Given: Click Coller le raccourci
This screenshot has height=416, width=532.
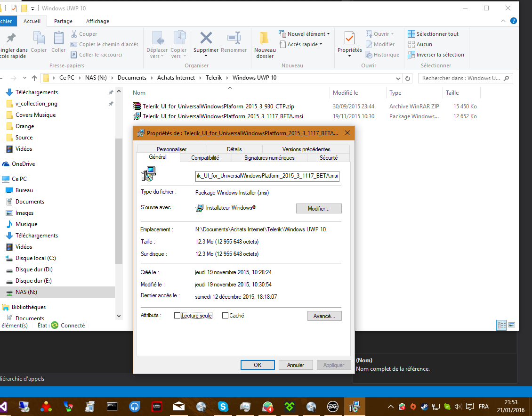Looking at the screenshot, I should click(97, 55).
